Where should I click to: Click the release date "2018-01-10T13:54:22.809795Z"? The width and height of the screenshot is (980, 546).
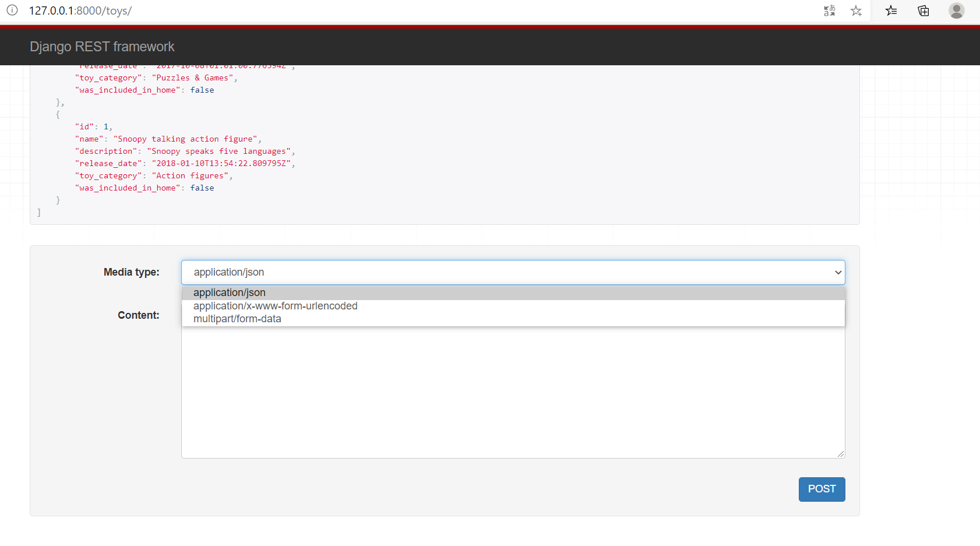[221, 163]
